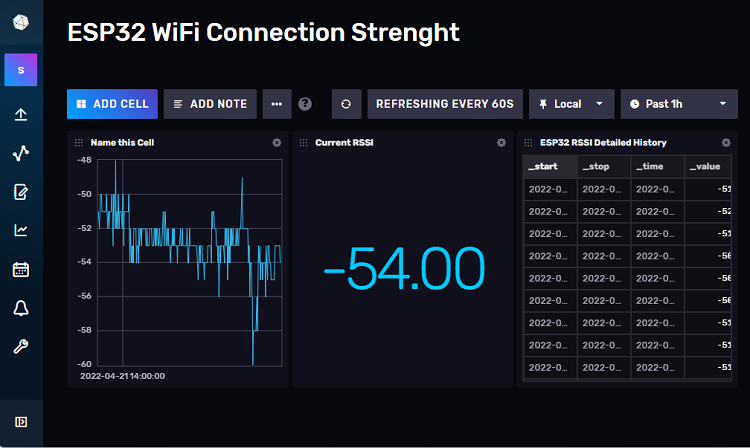Image resolution: width=750 pixels, height=448 pixels.
Task: Open the Past 1h time range dropdown
Action: point(679,104)
